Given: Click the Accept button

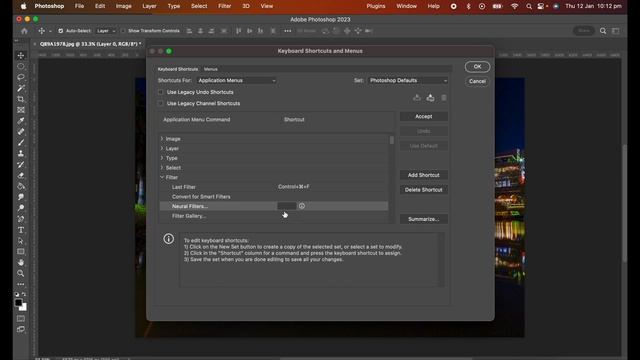Looking at the screenshot, I should pos(424,116).
